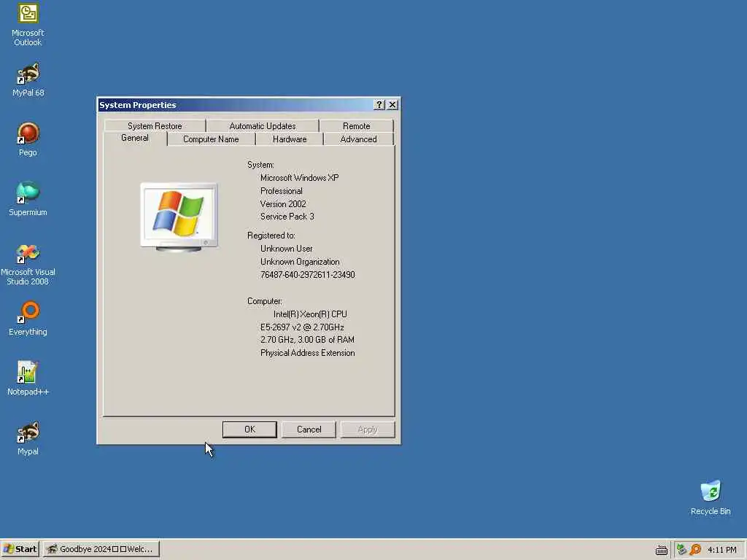Click the 'Physical Address Extension' text
This screenshot has height=560, width=747.
point(307,353)
